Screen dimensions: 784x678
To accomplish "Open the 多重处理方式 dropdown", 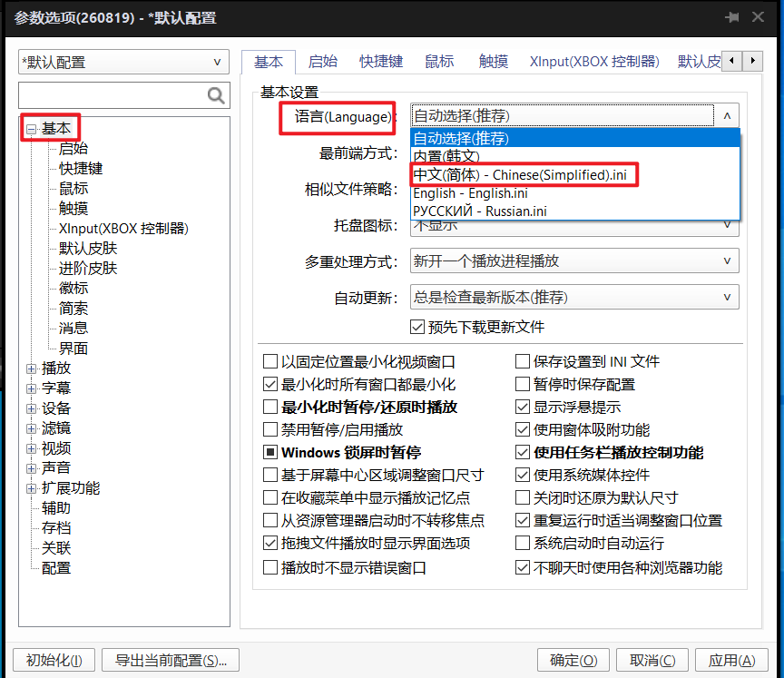I will [x=574, y=261].
